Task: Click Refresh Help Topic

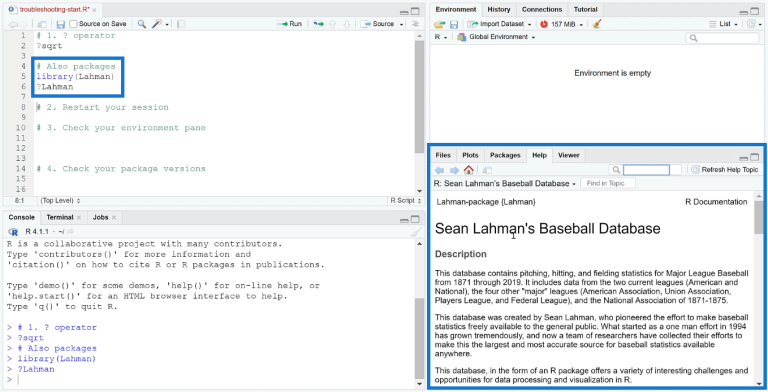Action: [725, 170]
